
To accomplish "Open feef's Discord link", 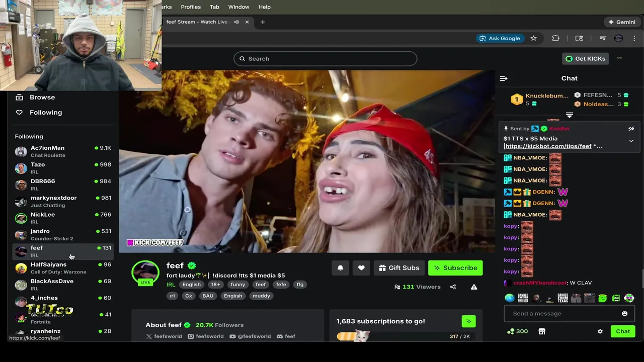I will pos(286,336).
